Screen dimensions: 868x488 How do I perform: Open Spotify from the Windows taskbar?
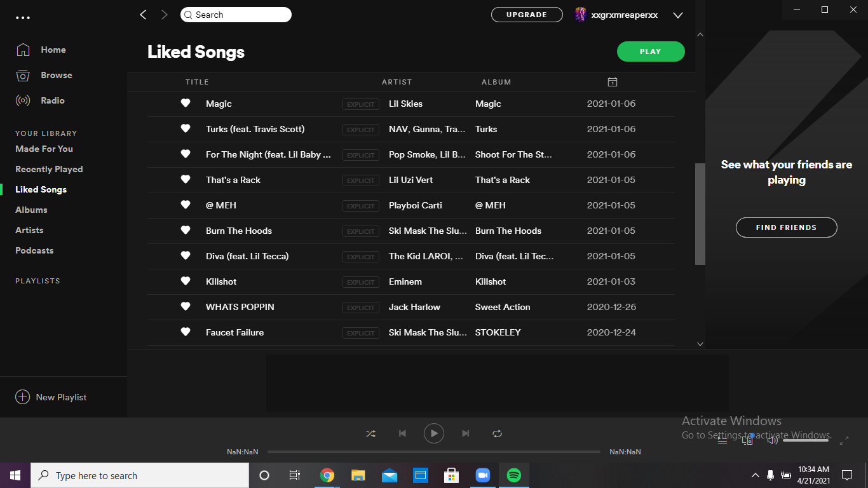pyautogui.click(x=513, y=475)
